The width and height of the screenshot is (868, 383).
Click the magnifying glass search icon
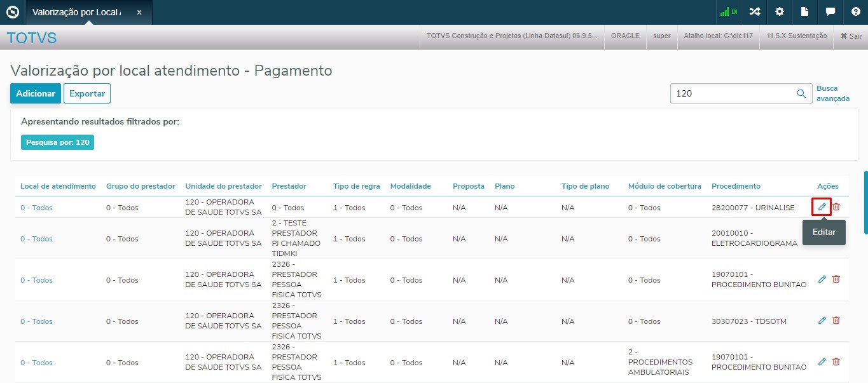pos(801,93)
